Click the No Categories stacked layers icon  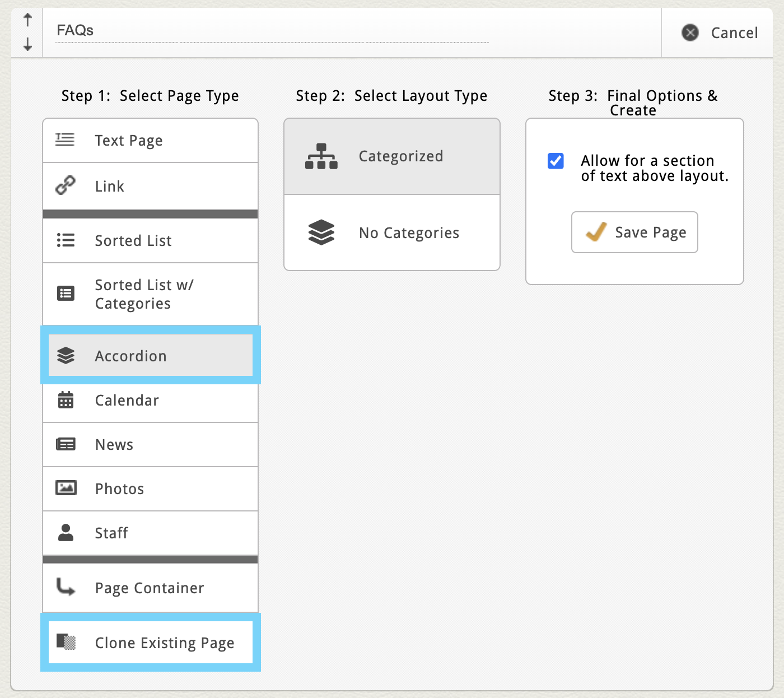click(321, 232)
